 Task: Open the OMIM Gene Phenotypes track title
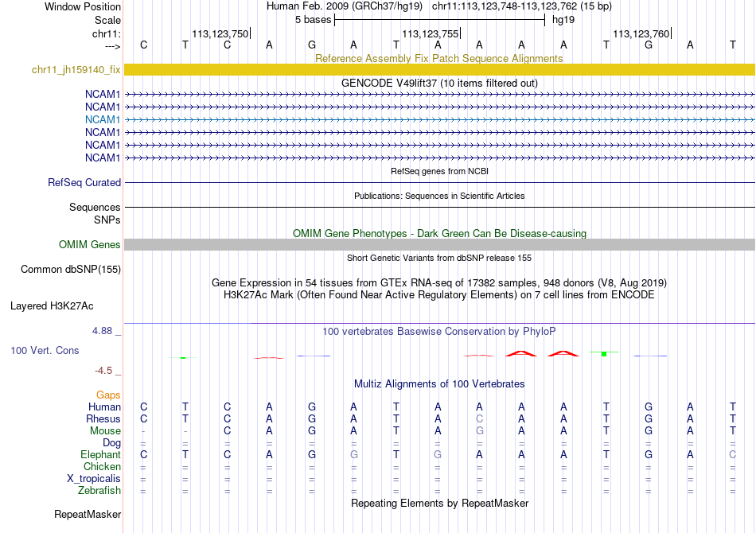tap(439, 233)
